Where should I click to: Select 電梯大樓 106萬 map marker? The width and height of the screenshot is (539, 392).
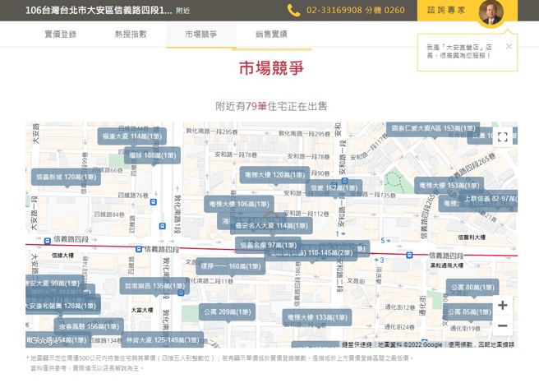pos(239,205)
